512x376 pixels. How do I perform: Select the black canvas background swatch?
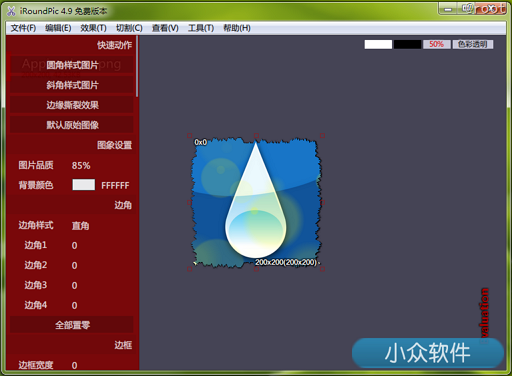[x=407, y=44]
